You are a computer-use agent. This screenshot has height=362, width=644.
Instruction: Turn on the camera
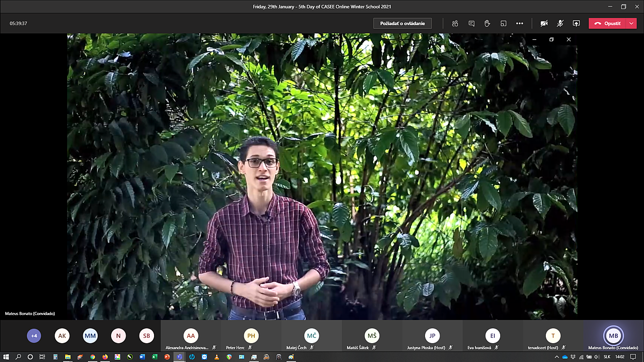[x=544, y=24]
